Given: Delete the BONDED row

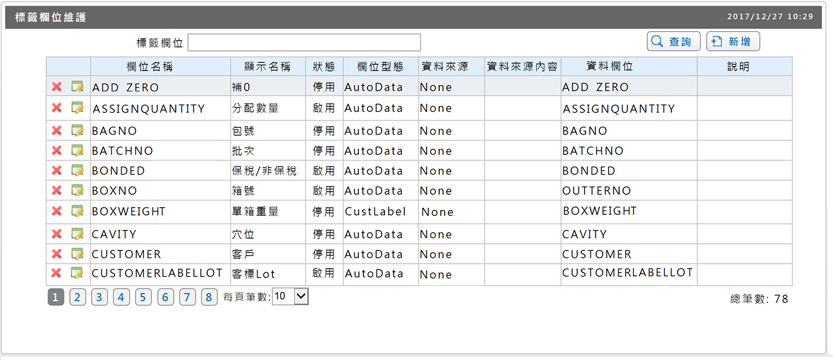Looking at the screenshot, I should click(x=56, y=170).
